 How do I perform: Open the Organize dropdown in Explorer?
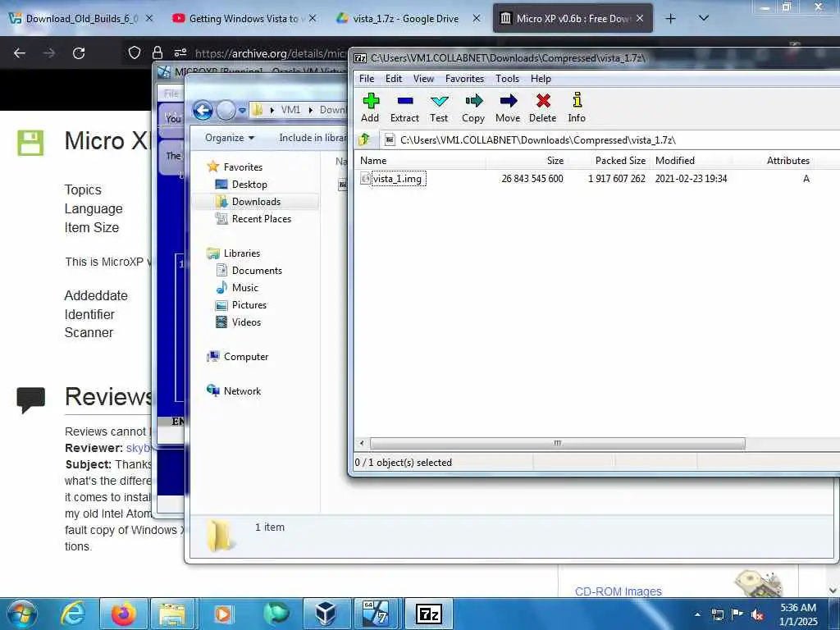click(230, 138)
